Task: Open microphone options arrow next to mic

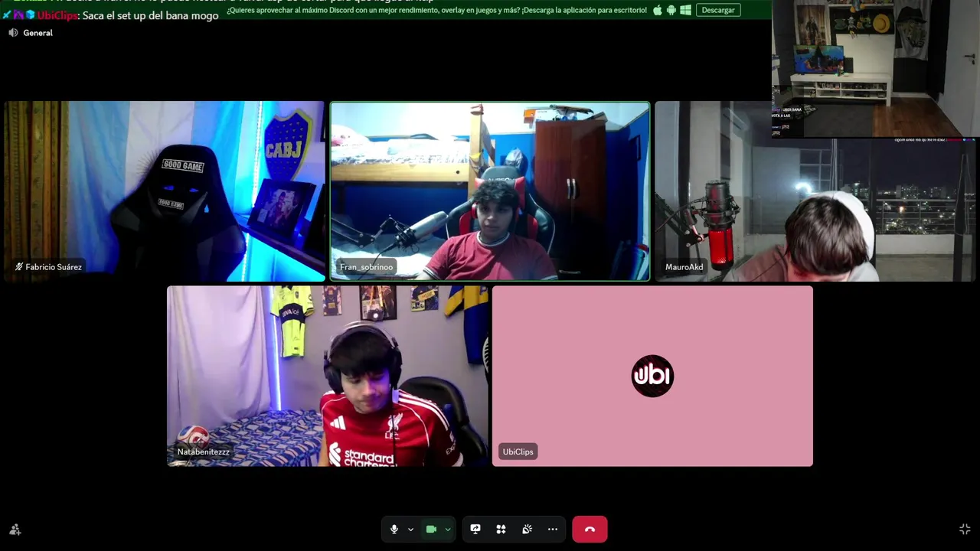Action: click(x=410, y=529)
